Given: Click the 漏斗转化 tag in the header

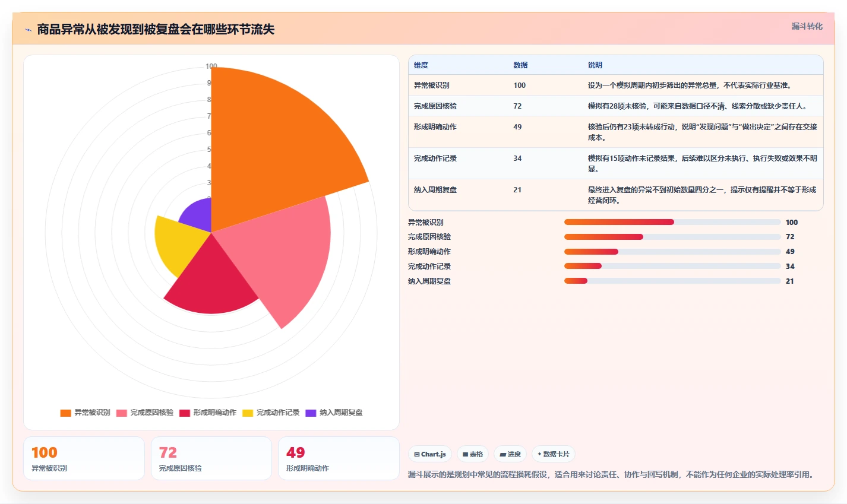Looking at the screenshot, I should (807, 26).
